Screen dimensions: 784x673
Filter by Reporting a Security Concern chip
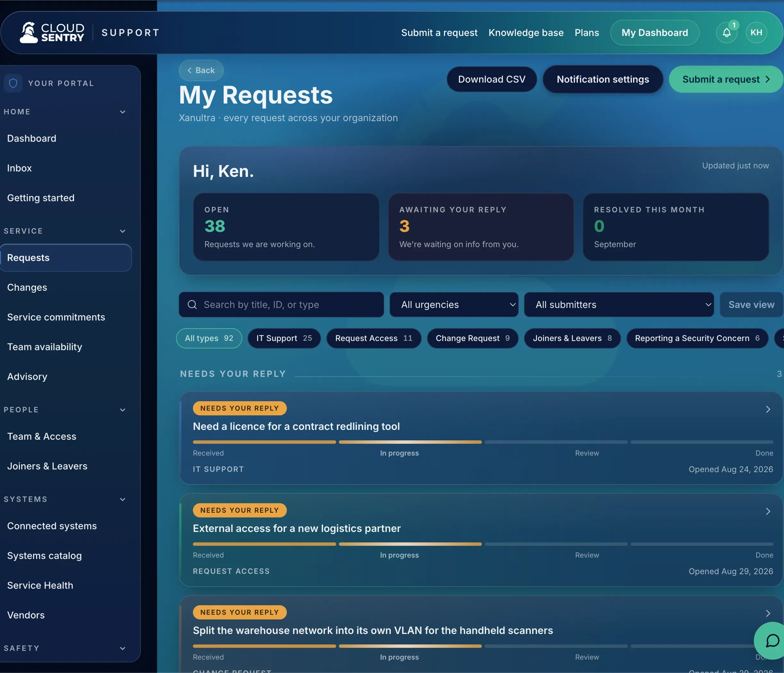coord(697,338)
